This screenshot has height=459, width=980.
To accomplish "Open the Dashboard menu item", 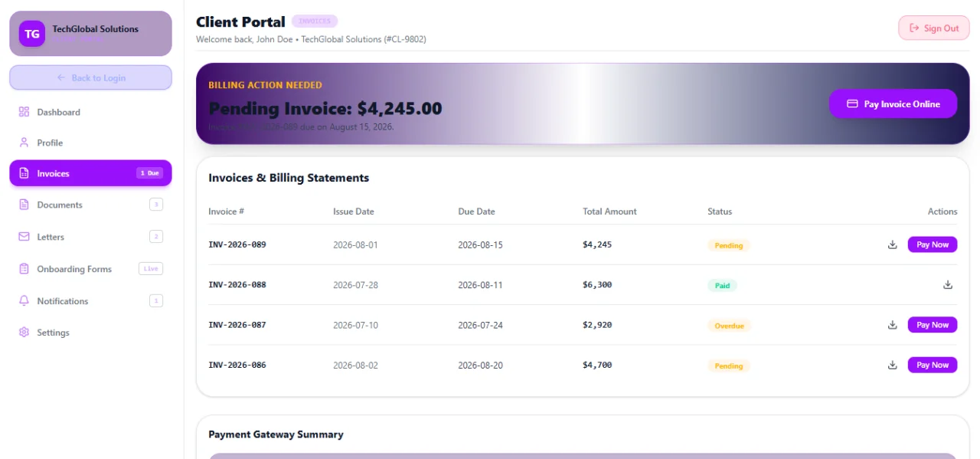I will click(x=90, y=112).
